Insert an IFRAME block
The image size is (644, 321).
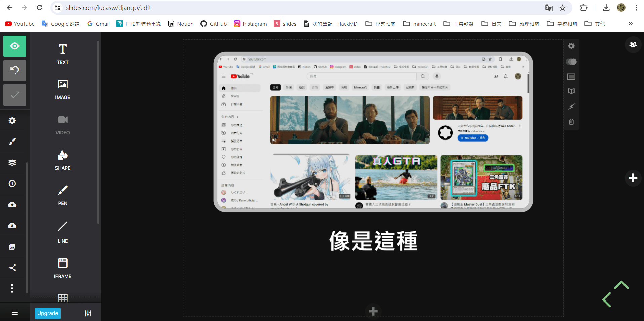tap(63, 268)
